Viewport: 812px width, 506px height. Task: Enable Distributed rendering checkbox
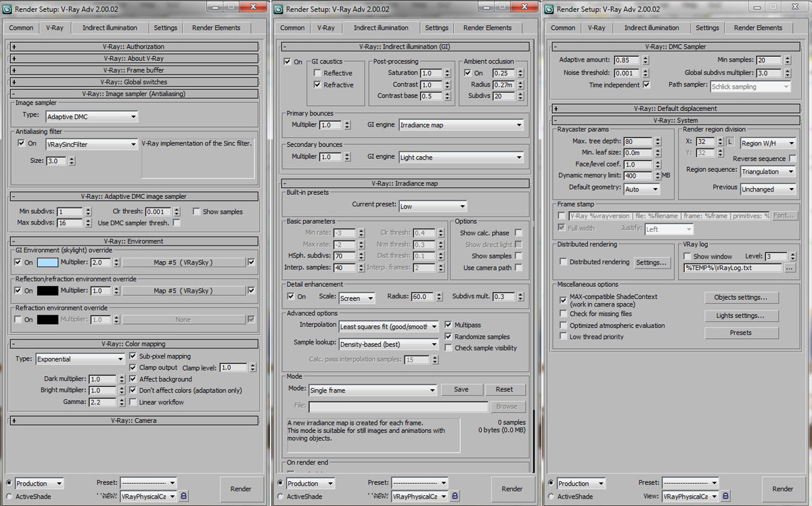[563, 262]
